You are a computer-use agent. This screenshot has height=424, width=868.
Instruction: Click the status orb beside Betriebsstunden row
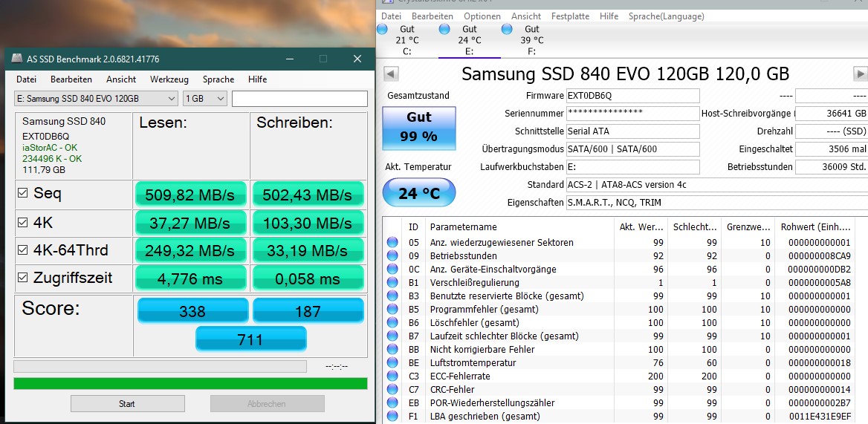pos(392,255)
